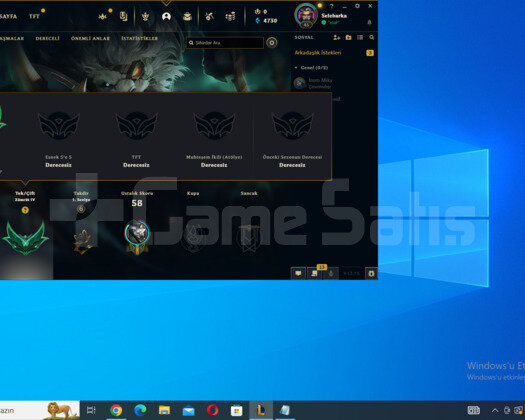Image resolution: width=525 pixels, height=420 pixels.
Task: Open the client settings gear icon
Action: click(x=357, y=6)
